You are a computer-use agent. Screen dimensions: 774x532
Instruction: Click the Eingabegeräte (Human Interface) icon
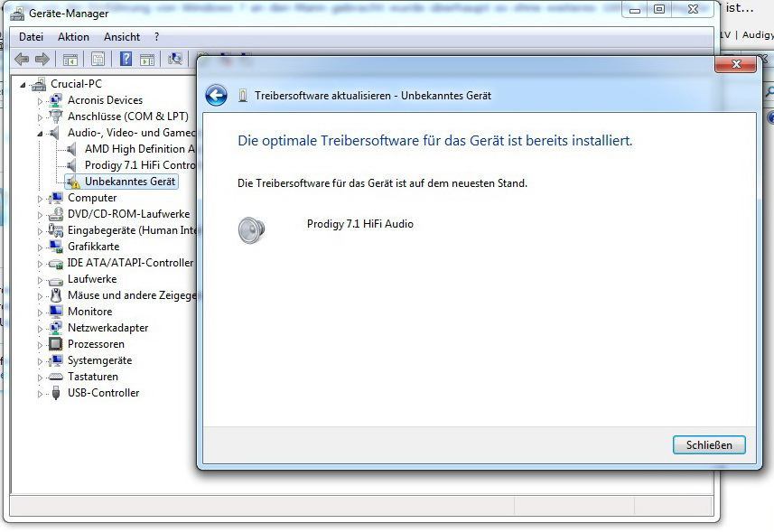click(x=56, y=230)
